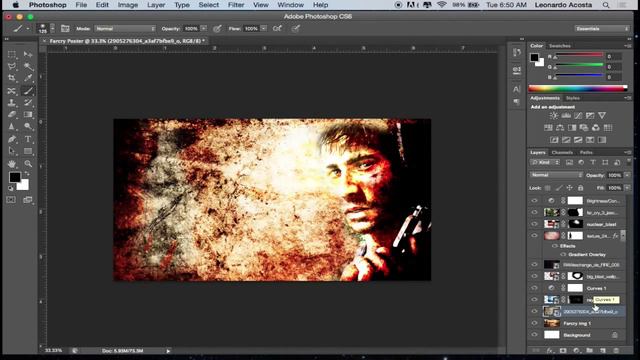Add Brightness/Contrast adjustment
Image resolution: width=640 pixels, height=360 pixels.
[553, 116]
